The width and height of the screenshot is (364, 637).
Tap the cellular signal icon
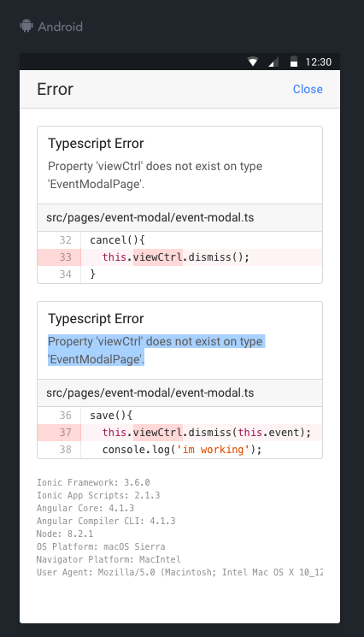[x=274, y=62]
